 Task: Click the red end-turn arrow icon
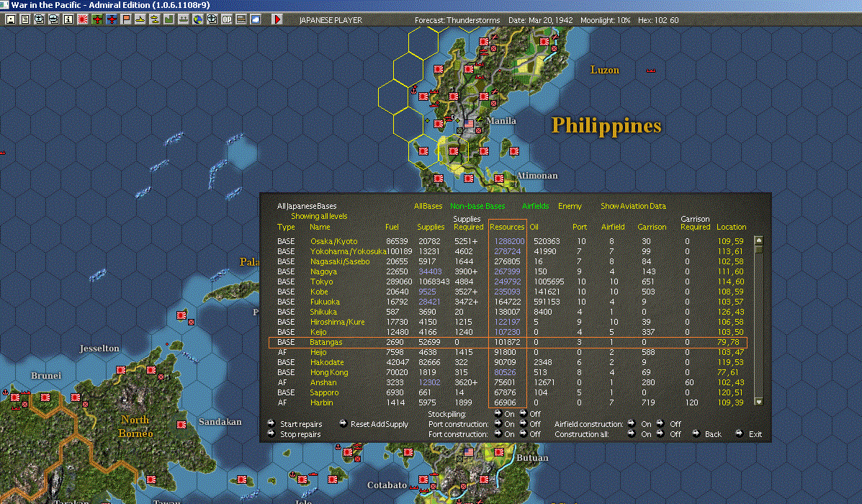click(x=277, y=19)
